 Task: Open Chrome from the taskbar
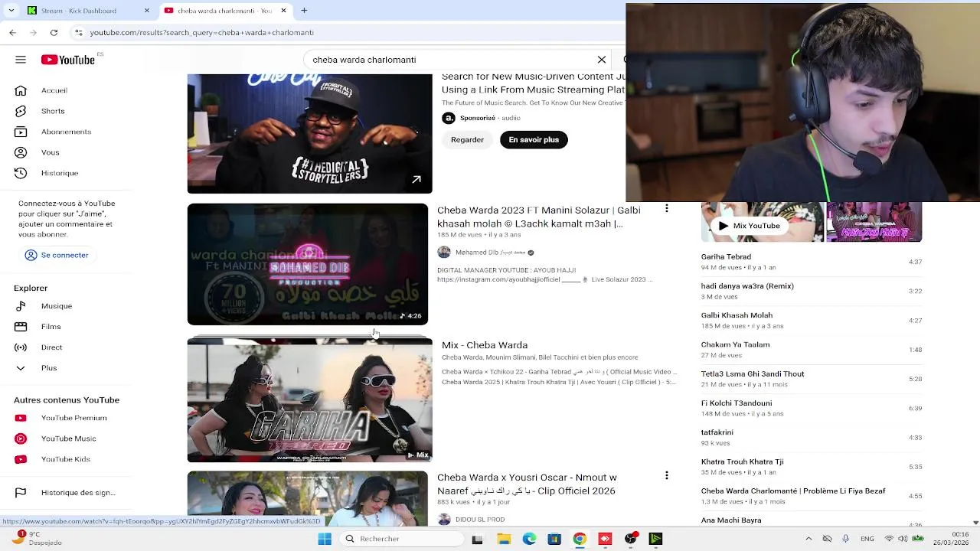coord(580,539)
